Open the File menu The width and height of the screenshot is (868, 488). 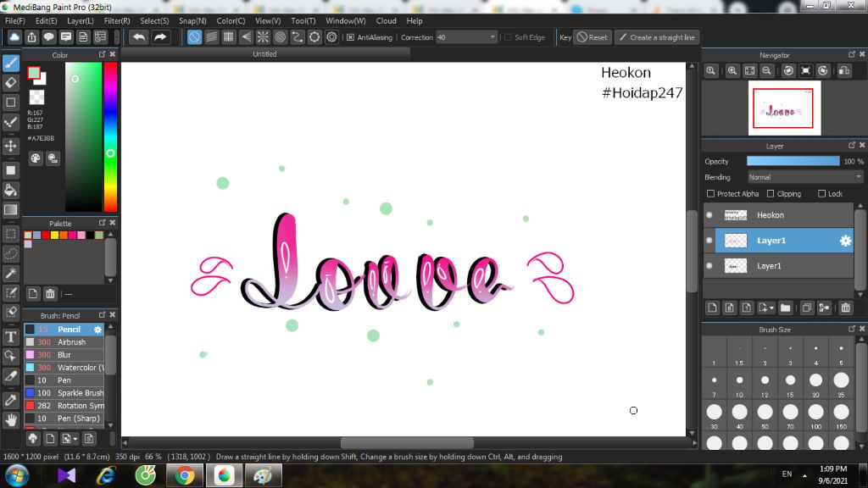point(15,20)
